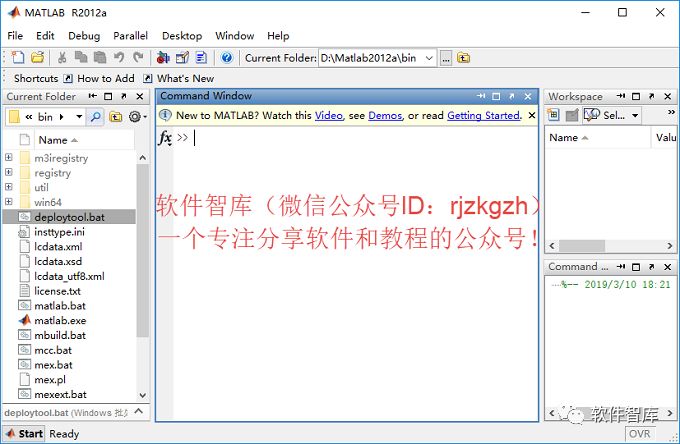This screenshot has width=680, height=444.
Task: Click the Copy icon in toolbar
Action: pos(81,57)
